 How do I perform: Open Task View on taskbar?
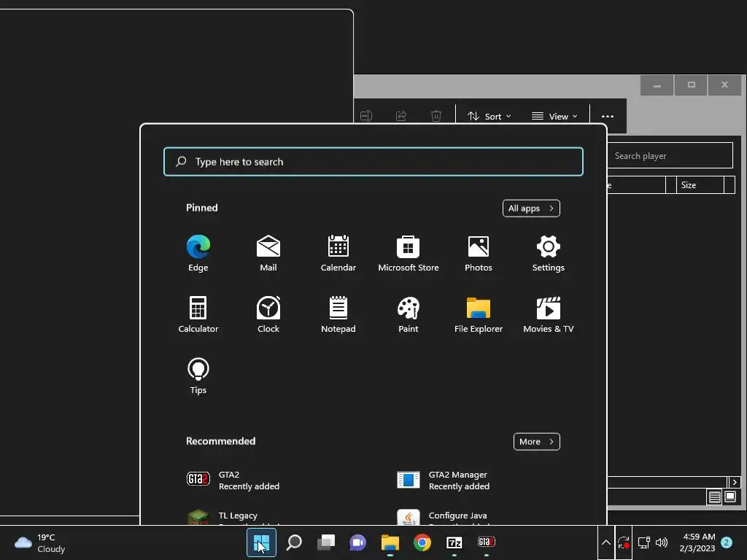point(326,542)
